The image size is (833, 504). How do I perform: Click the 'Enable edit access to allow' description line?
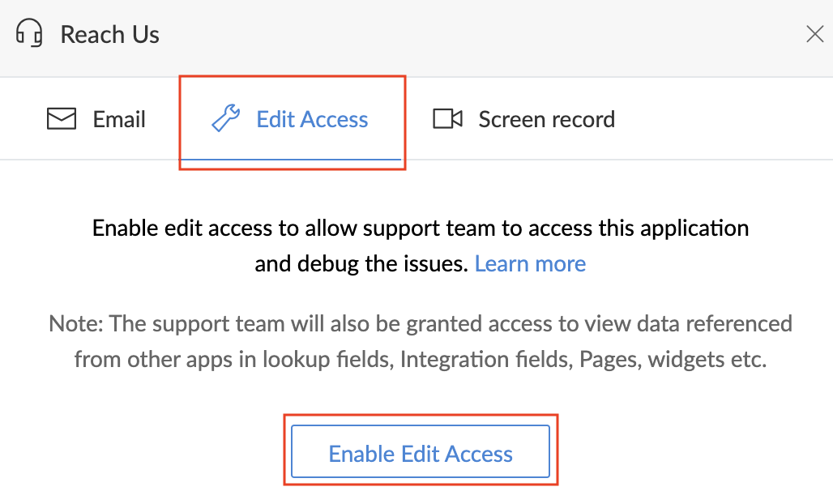[x=420, y=228]
